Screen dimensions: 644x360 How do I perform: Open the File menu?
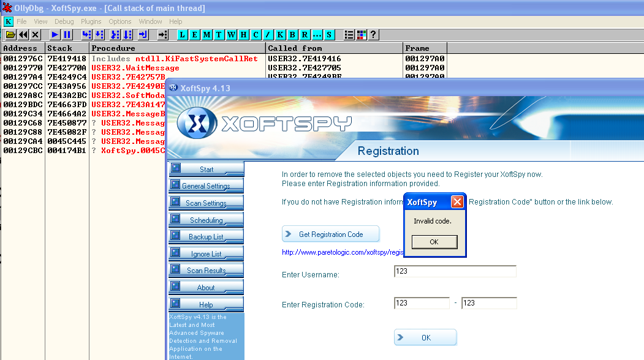pyautogui.click(x=21, y=21)
